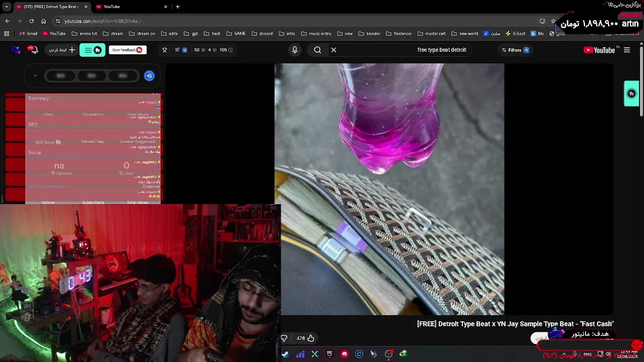Open Epic Games launcher from taskbar
This screenshot has height=362, width=644.
click(330, 354)
